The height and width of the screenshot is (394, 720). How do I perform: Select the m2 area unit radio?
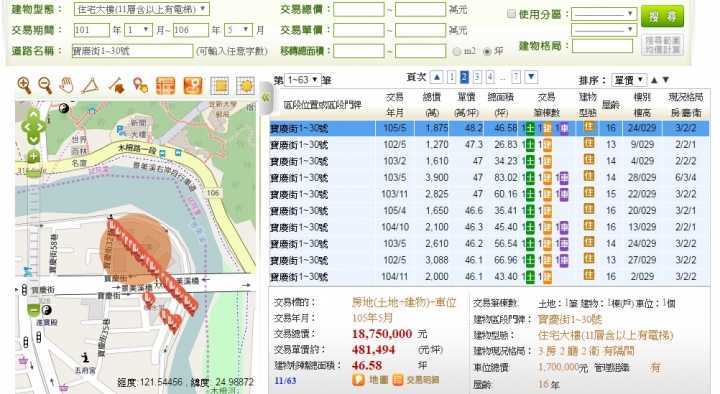tap(456, 51)
